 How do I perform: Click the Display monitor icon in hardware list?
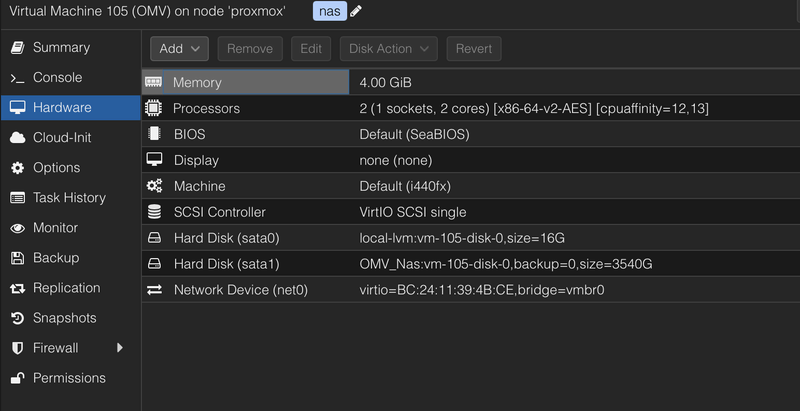coord(154,160)
